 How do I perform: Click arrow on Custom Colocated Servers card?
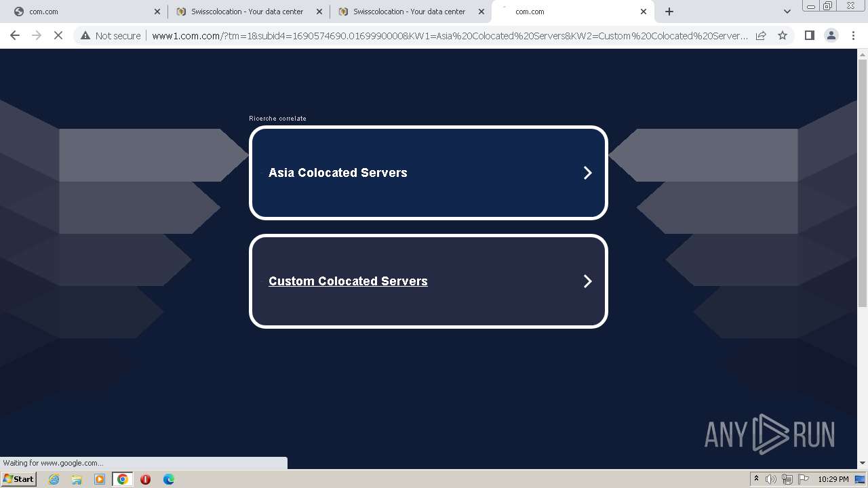point(588,281)
